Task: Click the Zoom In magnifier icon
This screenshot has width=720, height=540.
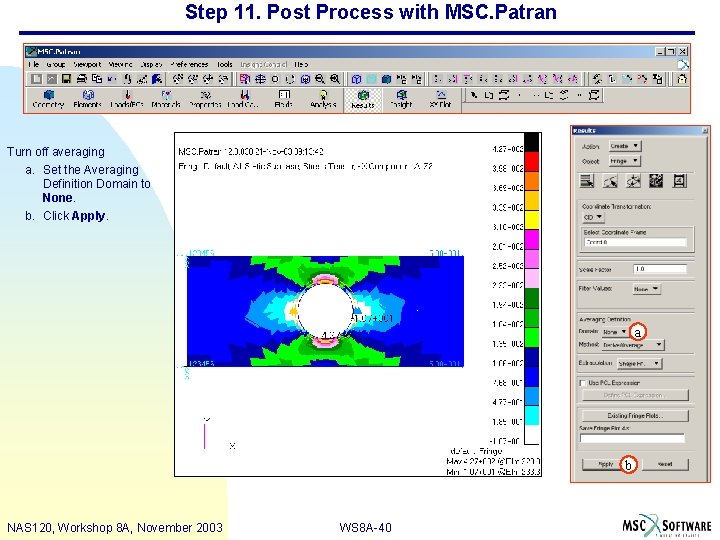Action: [x=335, y=79]
